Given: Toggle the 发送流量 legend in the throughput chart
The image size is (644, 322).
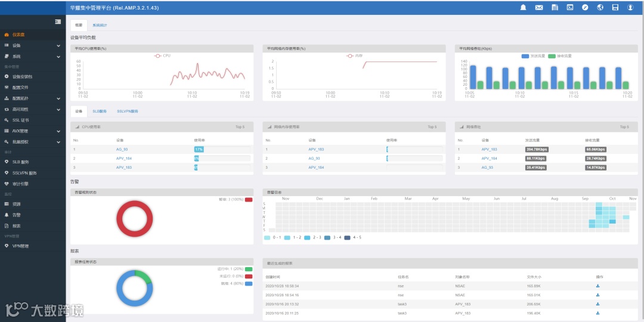Looking at the screenshot, I should point(533,56).
